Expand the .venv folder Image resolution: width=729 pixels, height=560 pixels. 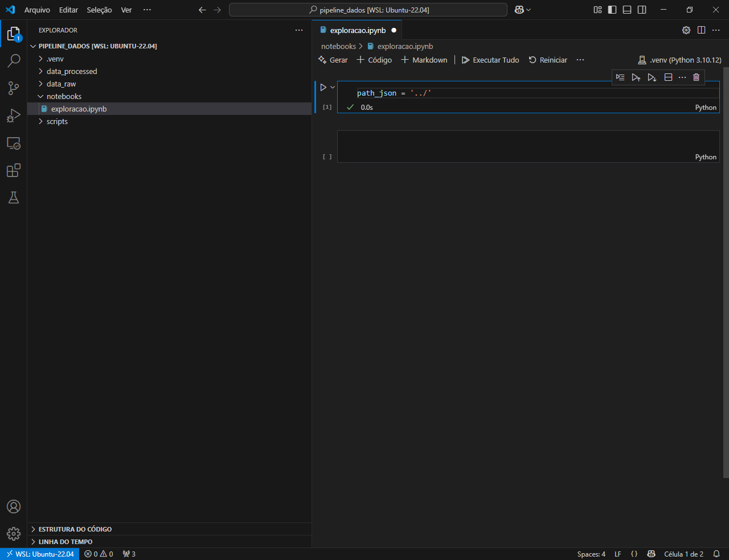coord(169,59)
